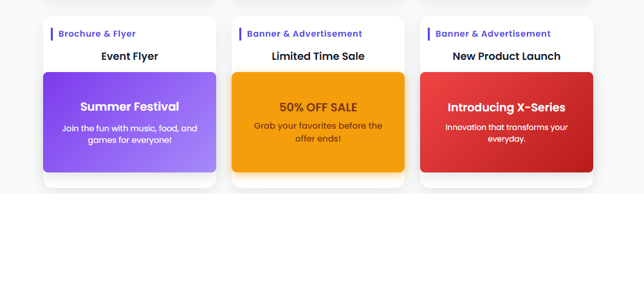This screenshot has height=296, width=644.
Task: Select the New Product Launch card title
Action: click(x=506, y=57)
